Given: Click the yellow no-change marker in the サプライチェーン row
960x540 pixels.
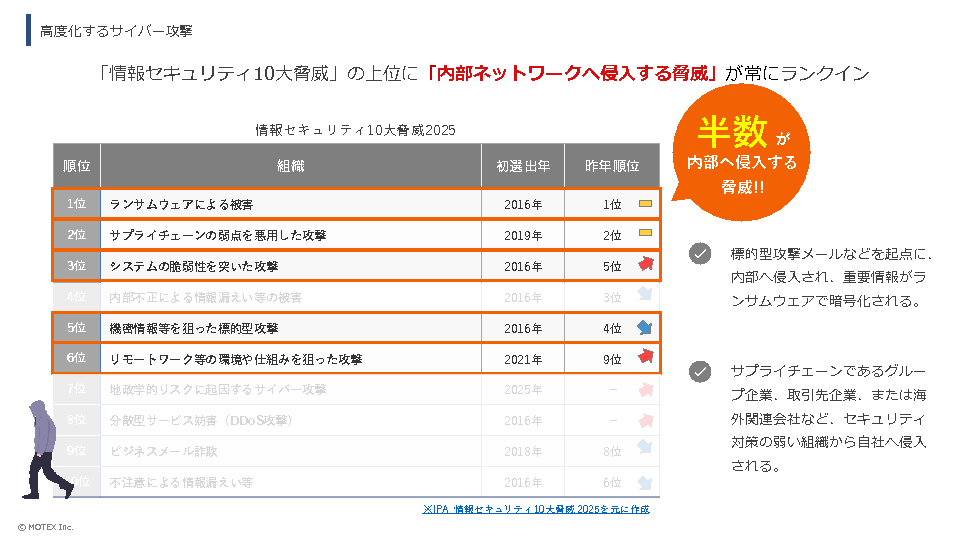Looking at the screenshot, I should pyautogui.click(x=645, y=235).
